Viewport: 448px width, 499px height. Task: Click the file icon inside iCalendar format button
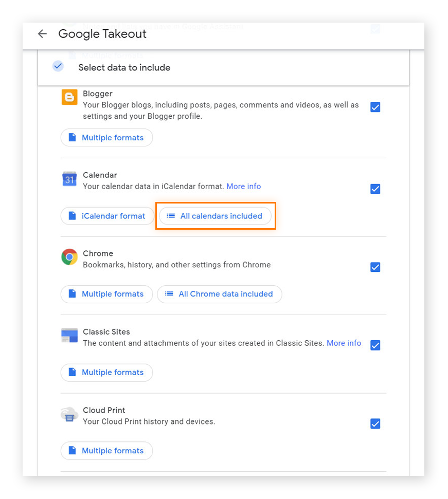coord(71,216)
